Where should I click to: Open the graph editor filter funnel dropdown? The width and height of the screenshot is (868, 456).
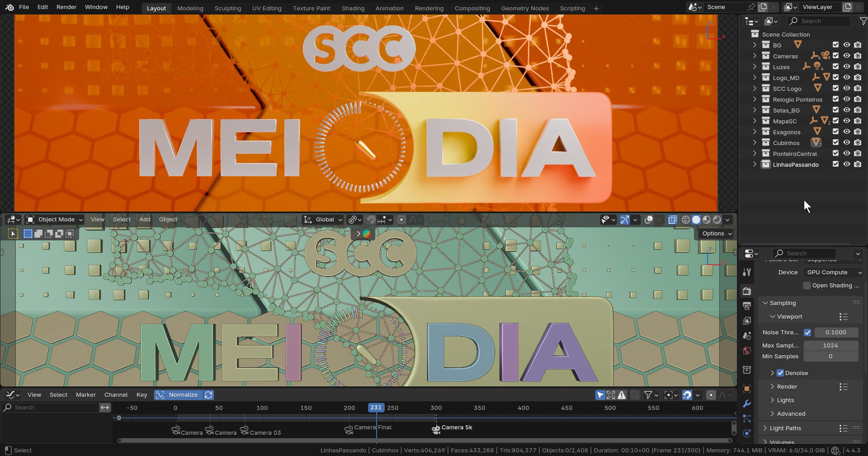651,395
